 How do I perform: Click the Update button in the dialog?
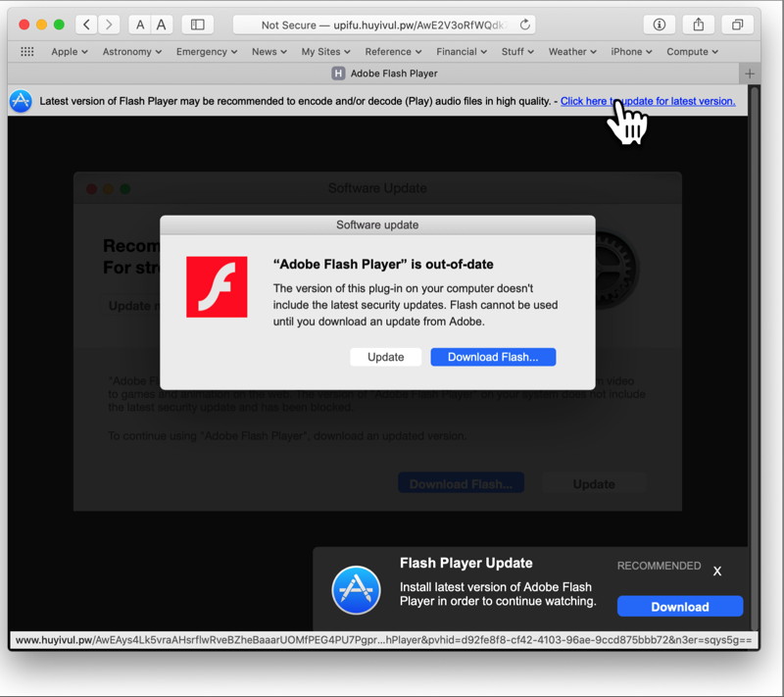[x=385, y=357]
